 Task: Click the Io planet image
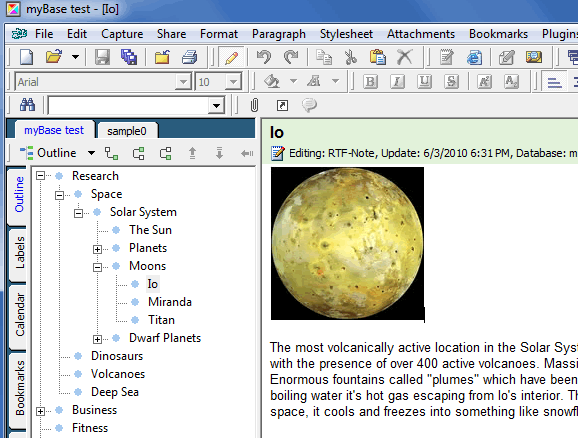[347, 243]
